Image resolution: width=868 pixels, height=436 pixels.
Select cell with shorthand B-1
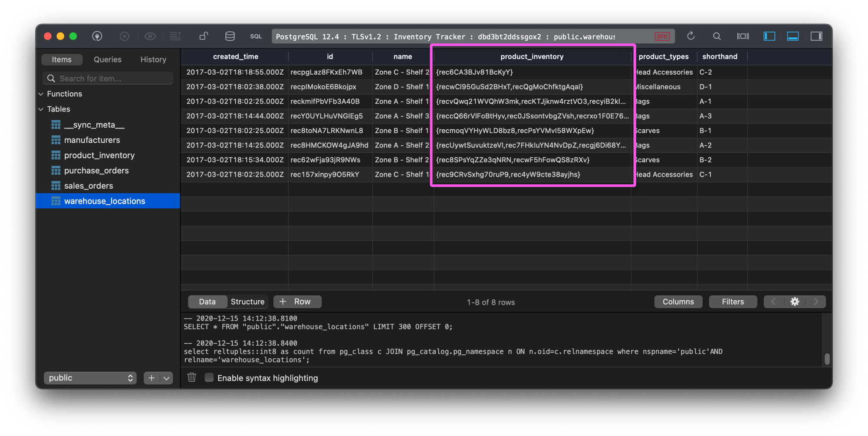coord(722,131)
